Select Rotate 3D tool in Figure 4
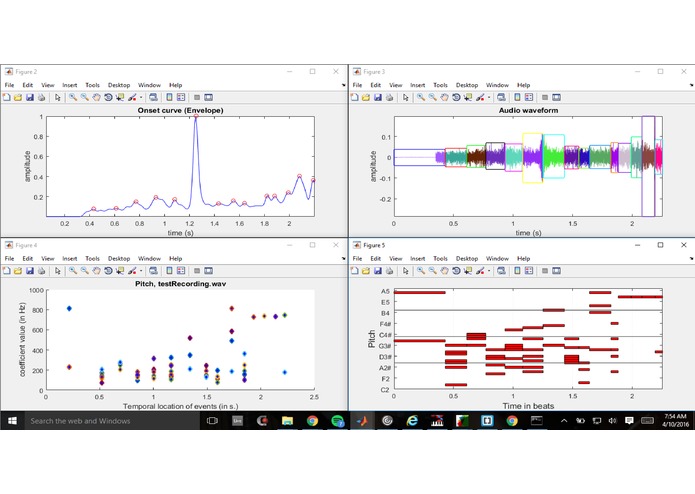Screen dimensions: 695x494 [108, 270]
